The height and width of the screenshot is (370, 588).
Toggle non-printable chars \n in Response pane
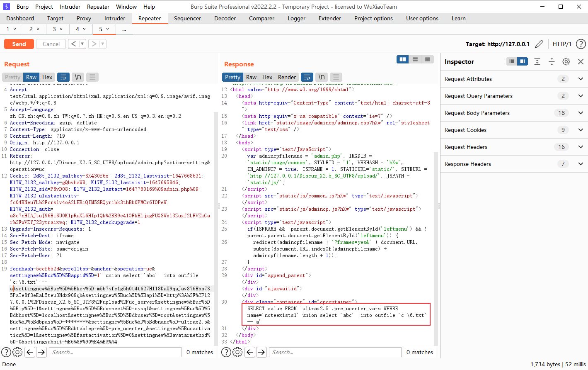tap(322, 77)
